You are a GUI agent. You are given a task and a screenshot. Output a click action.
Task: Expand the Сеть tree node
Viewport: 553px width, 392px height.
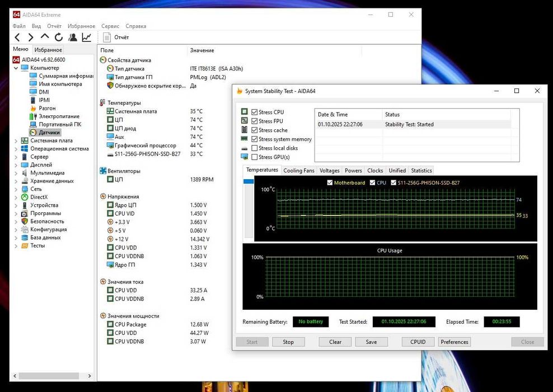16,189
